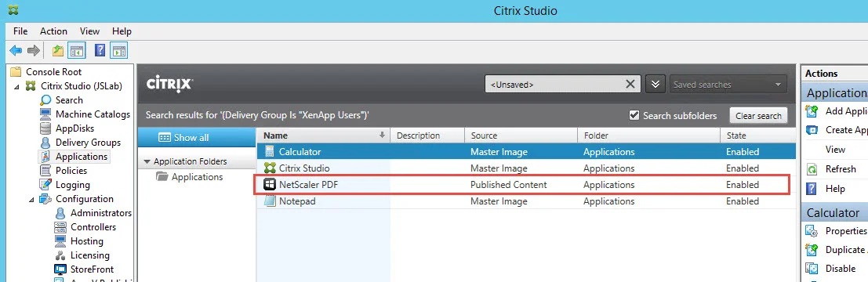Screen dimensions: 868x282
Task: Open the Search node magnifier icon
Action: [46, 100]
